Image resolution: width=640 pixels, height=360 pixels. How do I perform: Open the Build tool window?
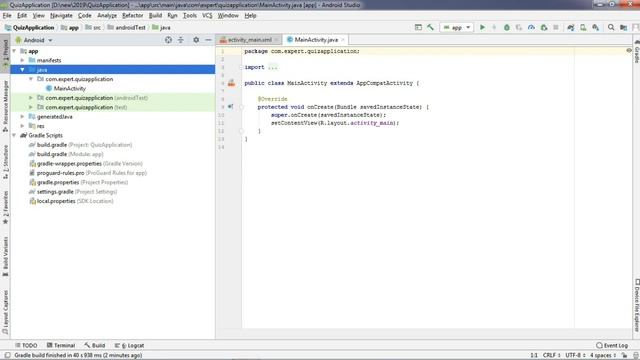pyautogui.click(x=95, y=345)
